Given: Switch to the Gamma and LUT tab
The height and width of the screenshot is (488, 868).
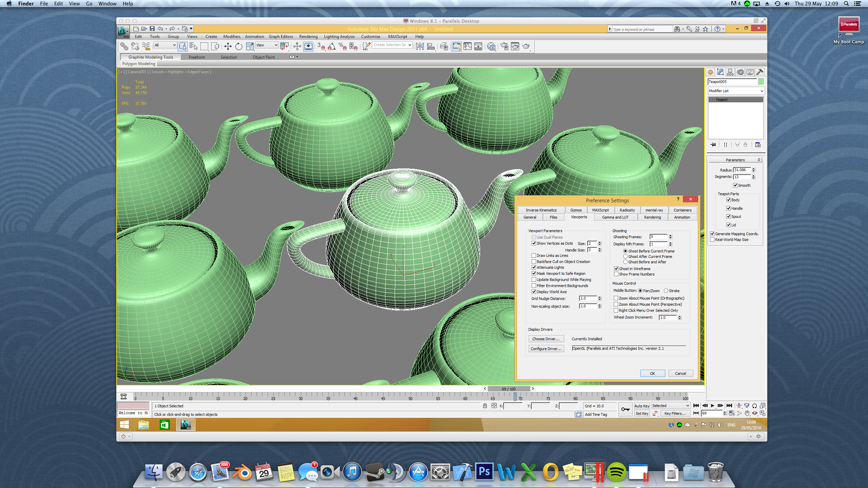Looking at the screenshot, I should [x=615, y=217].
